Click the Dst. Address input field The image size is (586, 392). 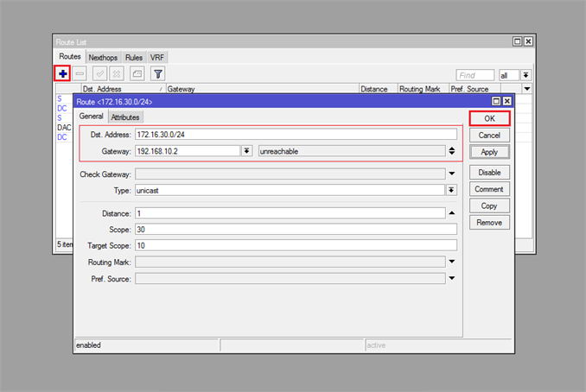[x=296, y=135]
